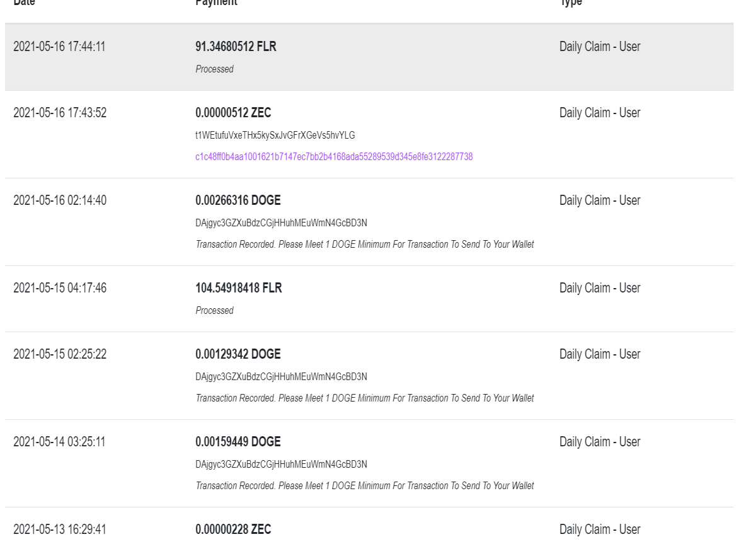Select the 0.00266316 DOGE payment amount
The image size is (756, 544).
coord(238,200)
